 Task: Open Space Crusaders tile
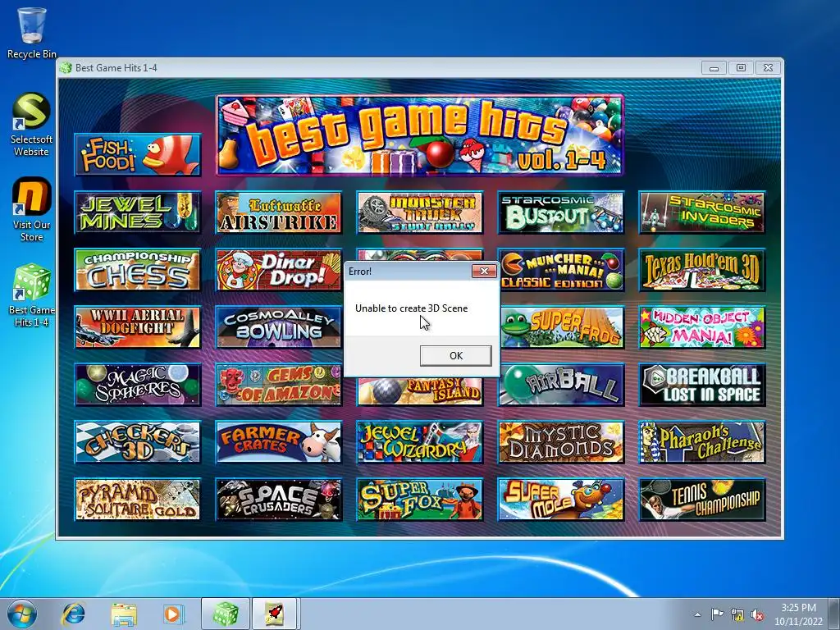pyautogui.click(x=279, y=500)
